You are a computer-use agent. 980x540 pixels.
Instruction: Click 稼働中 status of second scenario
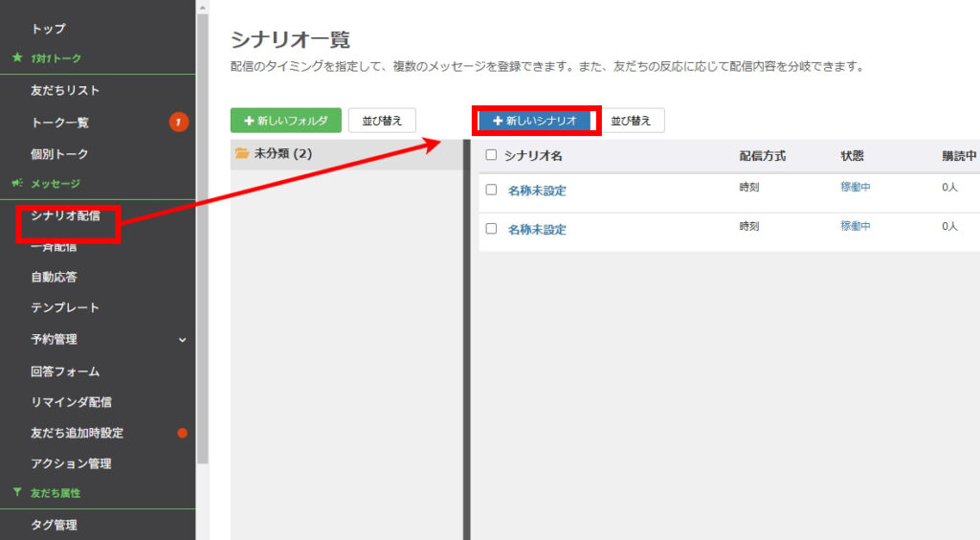pyautogui.click(x=856, y=226)
